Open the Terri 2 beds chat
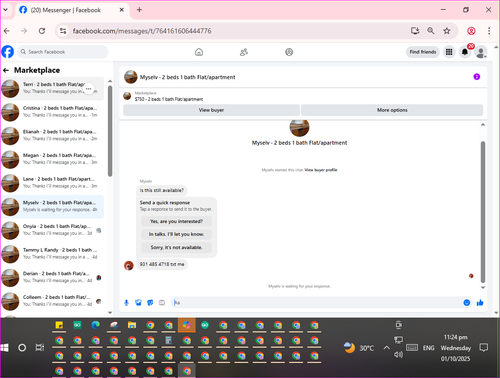This screenshot has height=378, width=500. [x=52, y=88]
